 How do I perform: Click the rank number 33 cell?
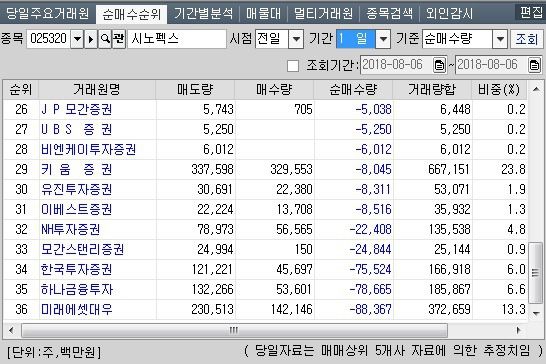(x=21, y=249)
